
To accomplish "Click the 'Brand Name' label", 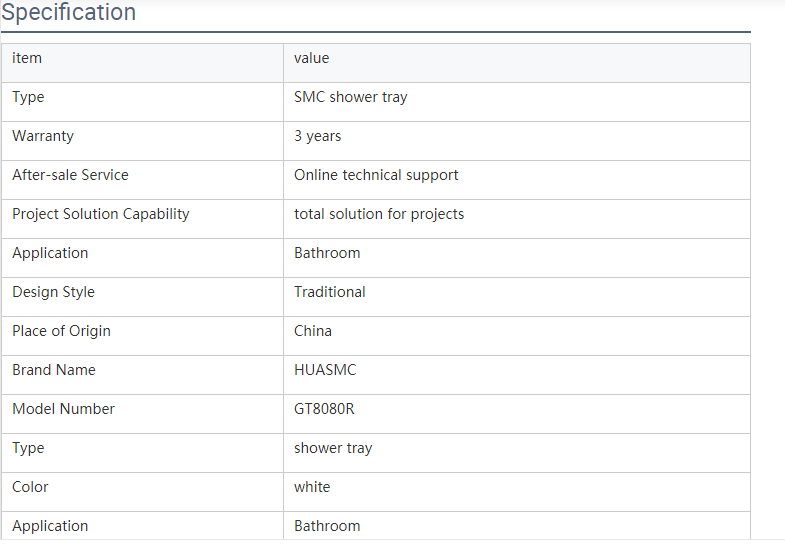I will (54, 370).
